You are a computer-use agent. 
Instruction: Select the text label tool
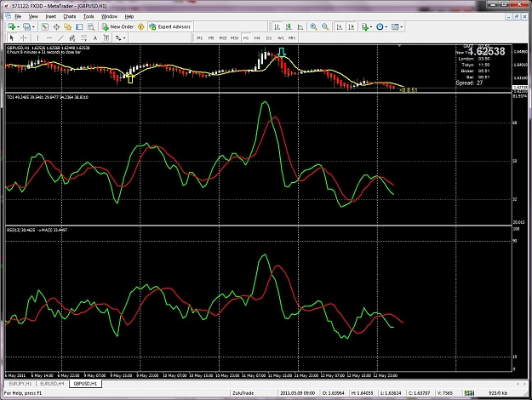[x=106, y=38]
